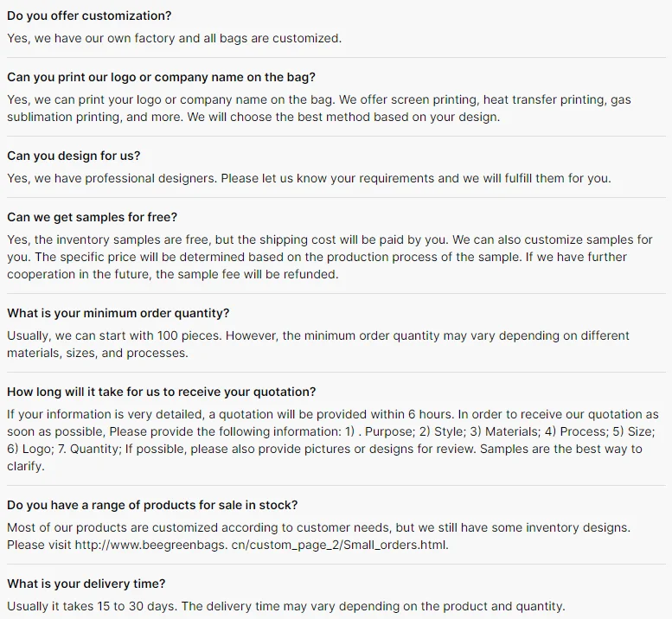
Task: Select 'What is your minimum order quantity?' heading
Action: (118, 313)
